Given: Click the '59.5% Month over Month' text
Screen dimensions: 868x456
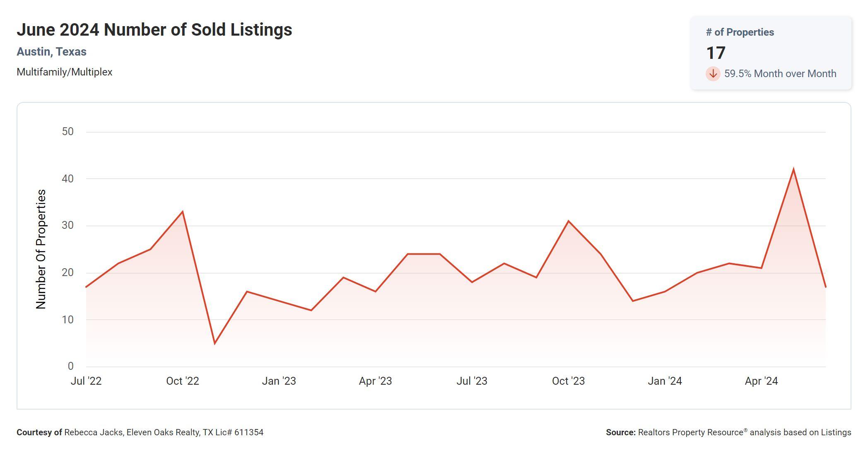Looking at the screenshot, I should (x=780, y=74).
